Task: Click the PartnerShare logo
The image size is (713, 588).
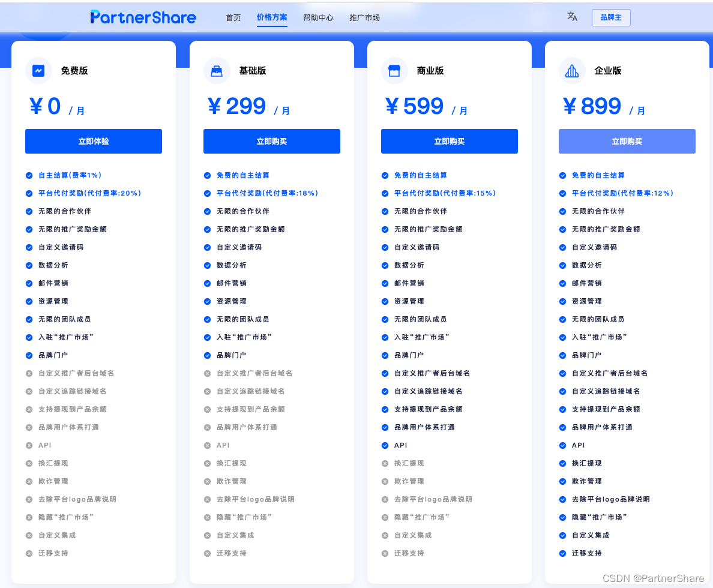Action: click(x=143, y=17)
